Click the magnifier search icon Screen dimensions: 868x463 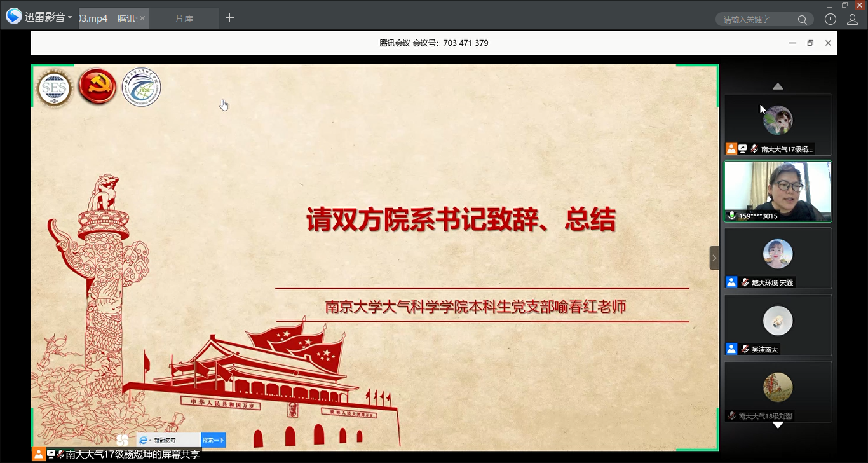(803, 20)
